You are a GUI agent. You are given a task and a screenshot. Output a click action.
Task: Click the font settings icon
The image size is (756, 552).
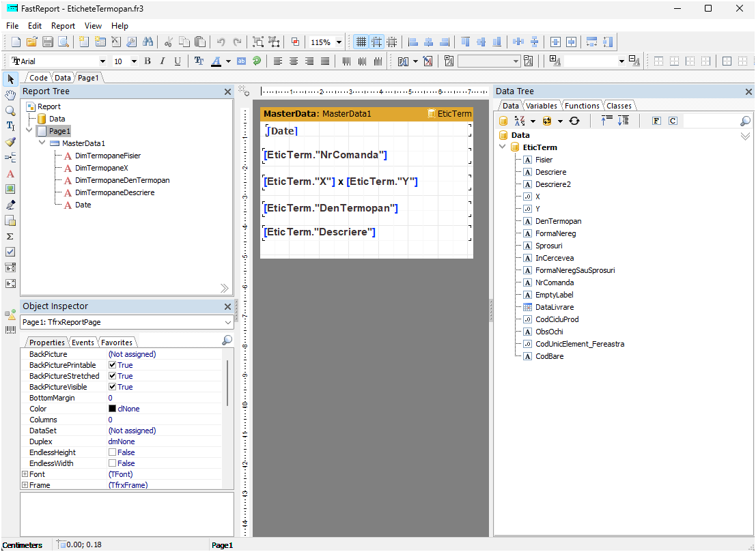point(199,61)
